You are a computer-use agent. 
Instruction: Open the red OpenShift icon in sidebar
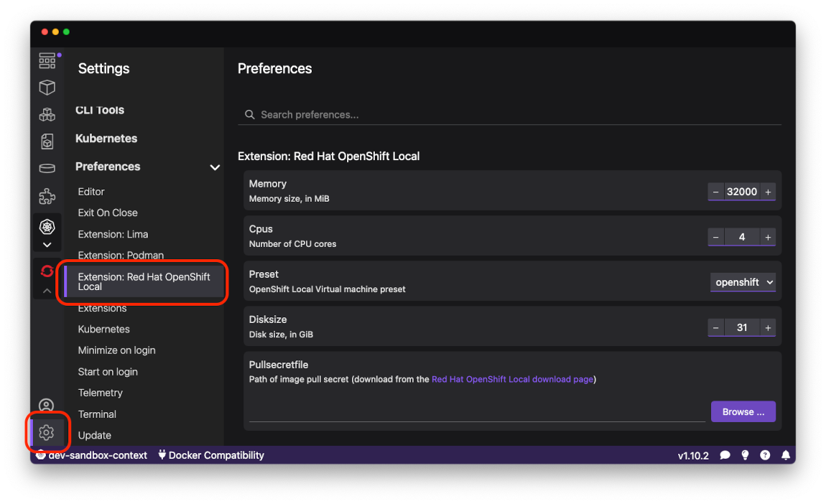point(47,271)
